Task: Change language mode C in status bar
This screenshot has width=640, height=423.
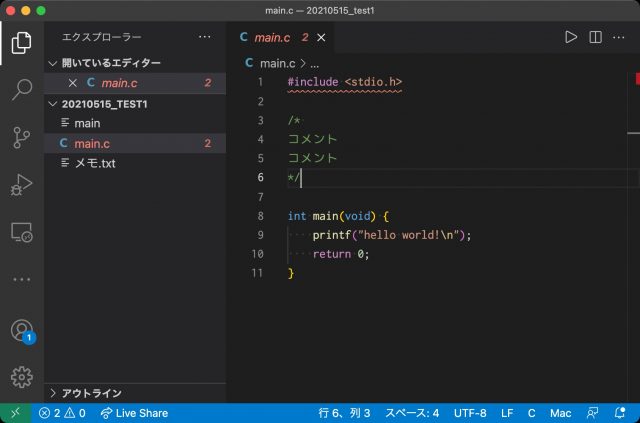Action: click(x=531, y=413)
